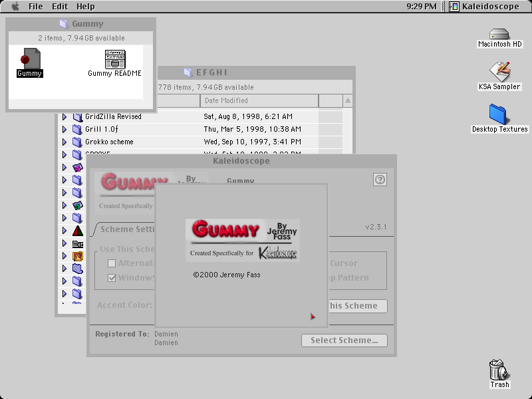532x399 pixels.
Task: Click the Grokko scheme row name
Action: click(x=109, y=142)
